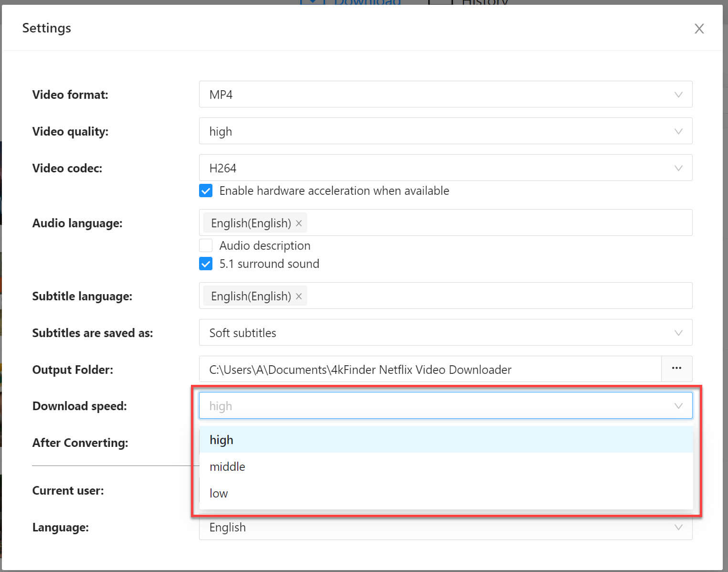Browse for output folder with ellipsis button
The width and height of the screenshot is (728, 572).
(x=676, y=369)
